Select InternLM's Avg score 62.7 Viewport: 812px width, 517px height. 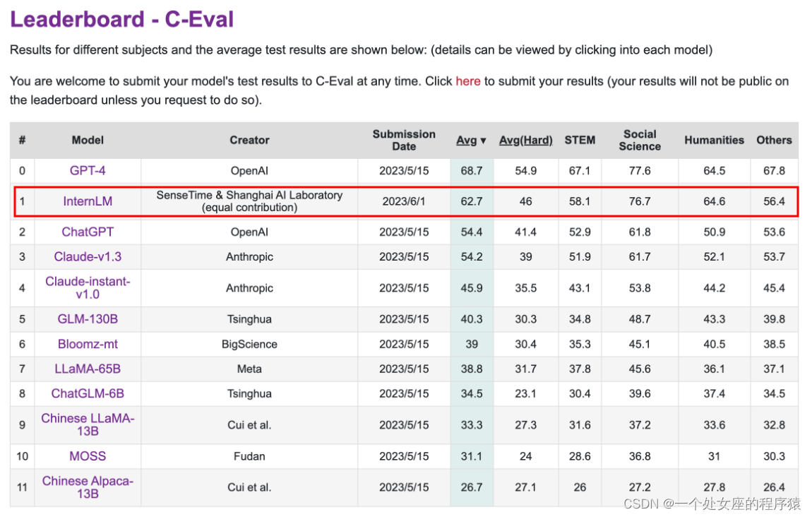click(x=471, y=201)
